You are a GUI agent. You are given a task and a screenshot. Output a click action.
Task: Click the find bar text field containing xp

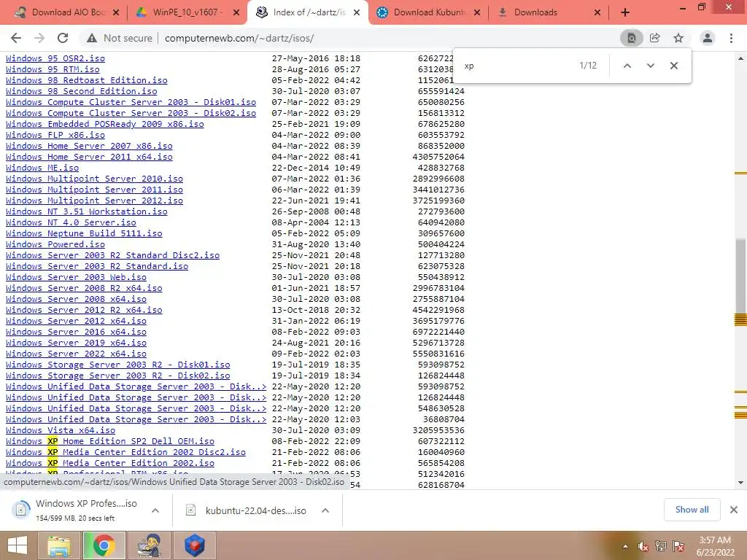pos(517,66)
